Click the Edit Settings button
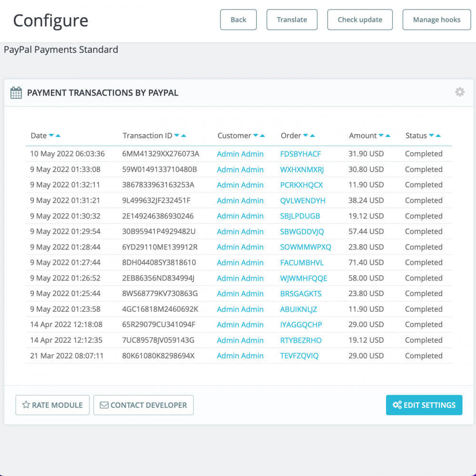The image size is (476, 476). point(424,405)
